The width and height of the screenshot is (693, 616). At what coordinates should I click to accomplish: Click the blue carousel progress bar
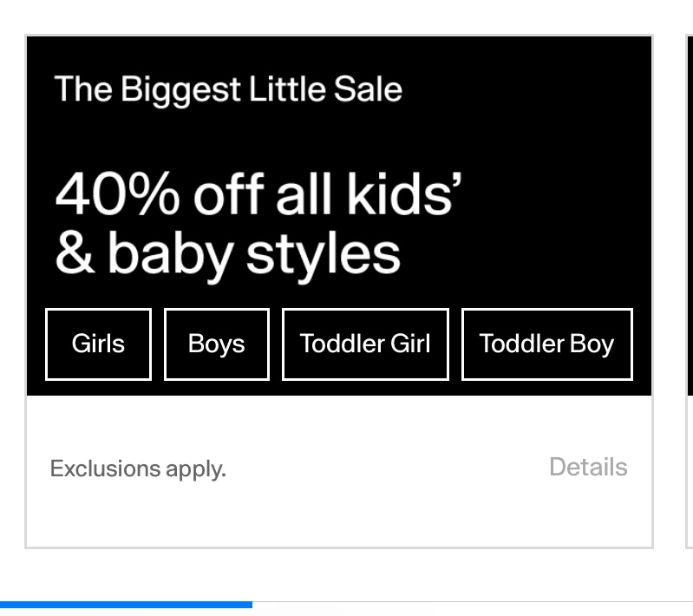point(126,605)
